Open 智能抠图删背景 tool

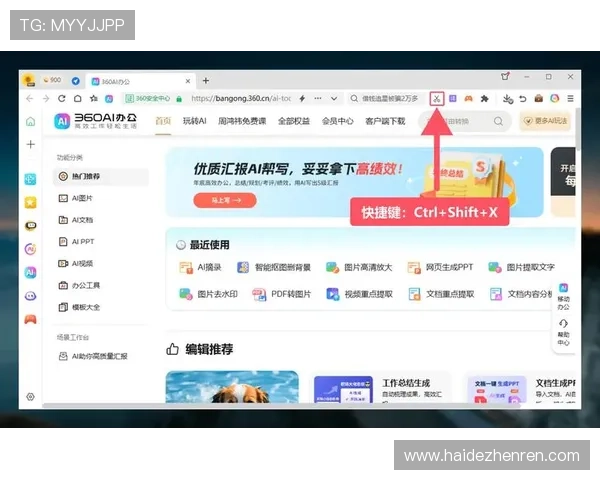click(274, 268)
